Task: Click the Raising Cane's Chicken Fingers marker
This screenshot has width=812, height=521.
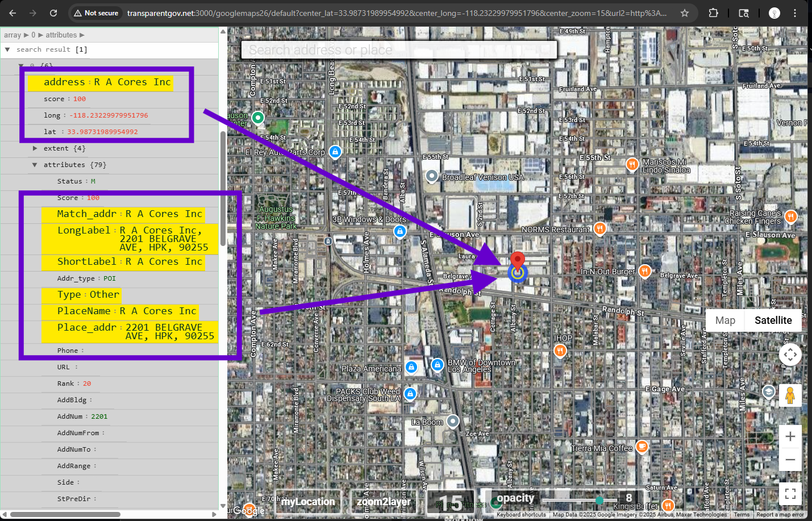Action: point(791,216)
